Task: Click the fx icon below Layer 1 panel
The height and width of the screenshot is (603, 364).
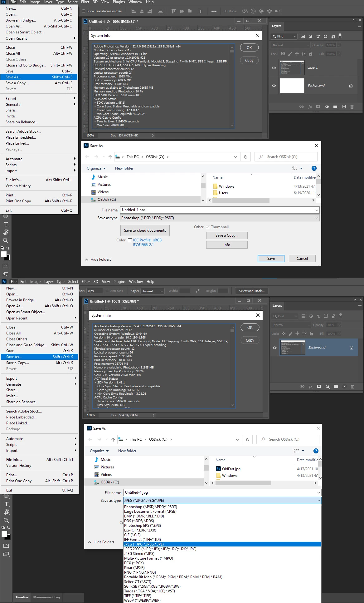Action: [x=310, y=107]
